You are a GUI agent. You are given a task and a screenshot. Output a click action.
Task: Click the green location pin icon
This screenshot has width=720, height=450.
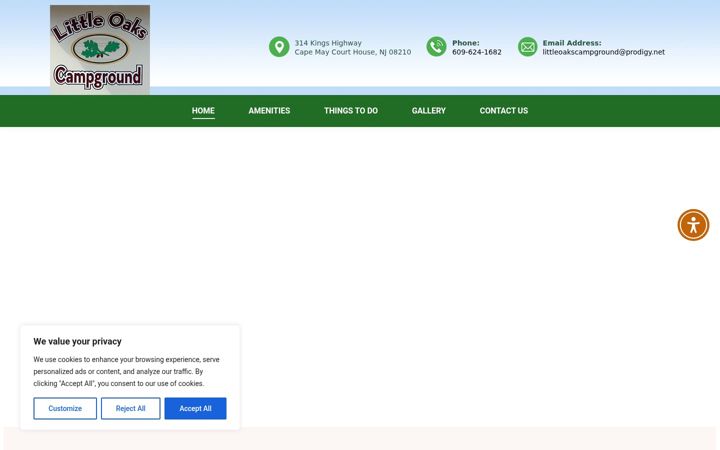[279, 47]
